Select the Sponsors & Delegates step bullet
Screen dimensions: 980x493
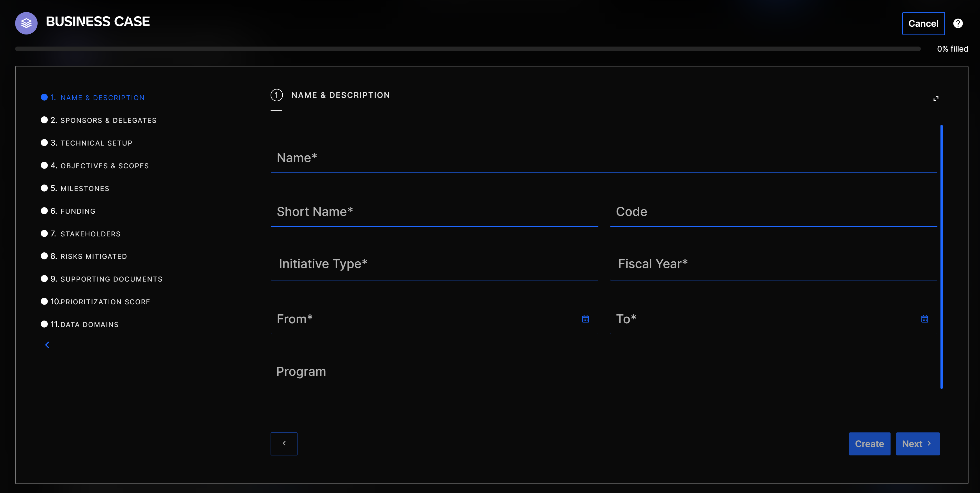tap(44, 120)
